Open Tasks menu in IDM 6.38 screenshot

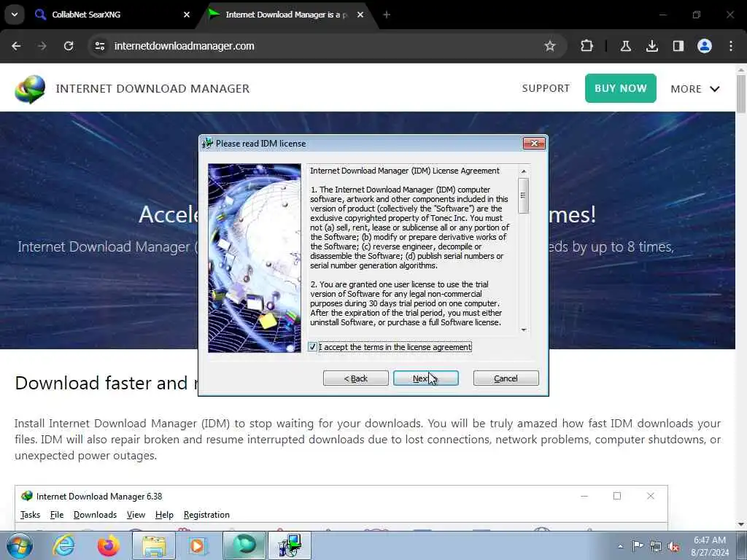[x=30, y=515]
